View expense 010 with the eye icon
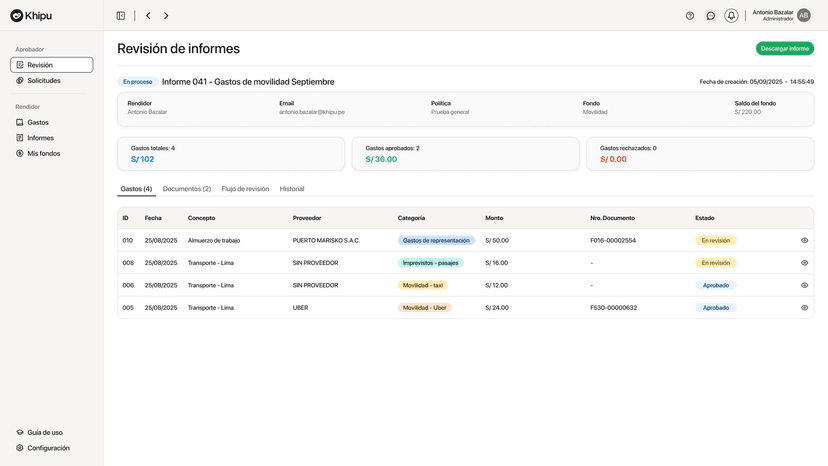The height and width of the screenshot is (466, 828). (804, 240)
